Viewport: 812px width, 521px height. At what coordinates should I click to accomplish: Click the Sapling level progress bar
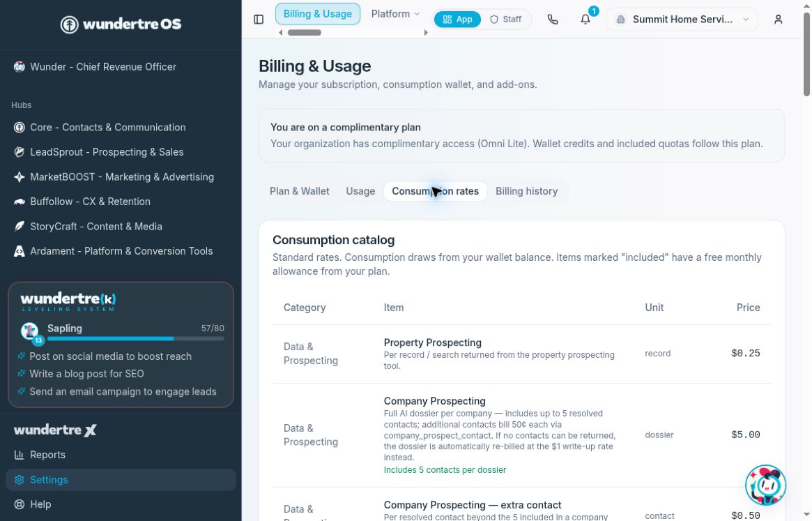click(136, 338)
